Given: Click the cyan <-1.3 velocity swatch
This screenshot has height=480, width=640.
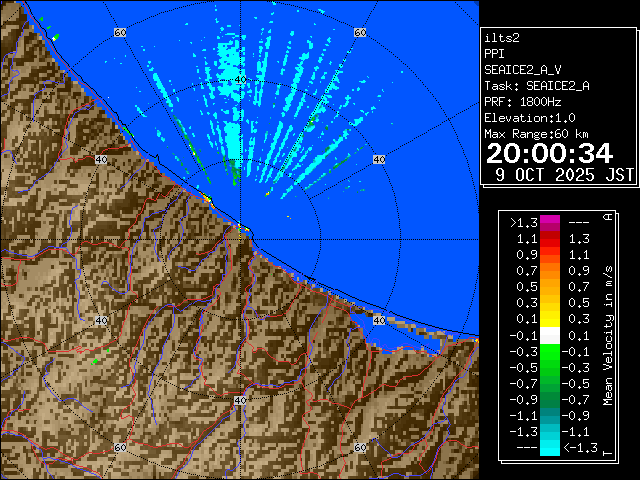Looking at the screenshot, I should (x=549, y=448).
